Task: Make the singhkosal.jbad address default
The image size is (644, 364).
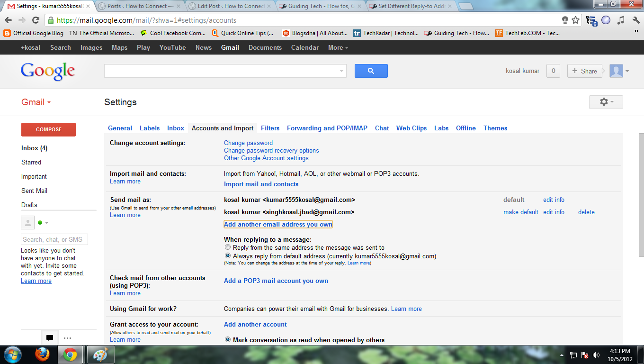Action: click(521, 212)
